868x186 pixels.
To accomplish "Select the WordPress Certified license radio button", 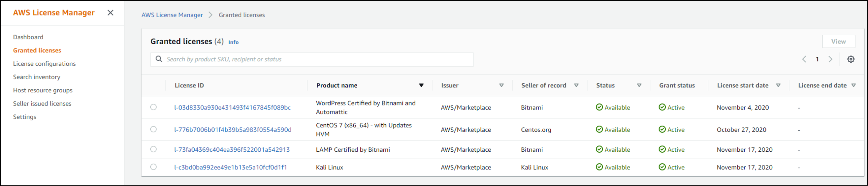I will [x=153, y=107].
